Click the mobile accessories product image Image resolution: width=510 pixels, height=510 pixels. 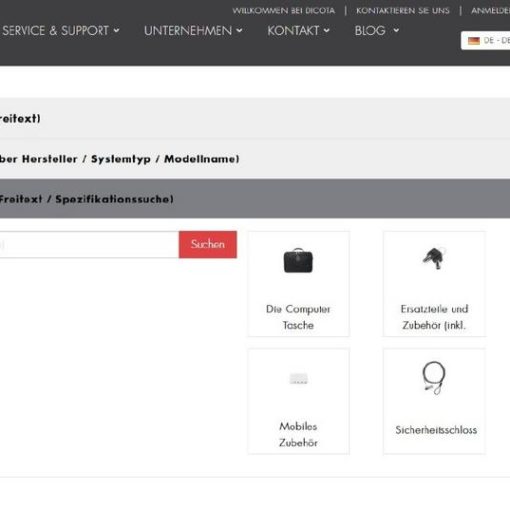(x=299, y=379)
